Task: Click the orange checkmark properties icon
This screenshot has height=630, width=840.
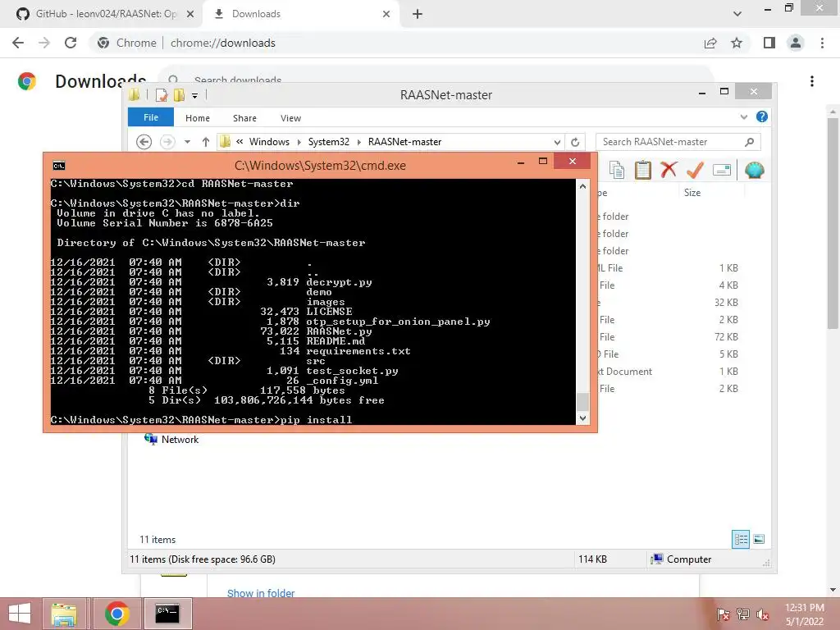Action: [695, 170]
